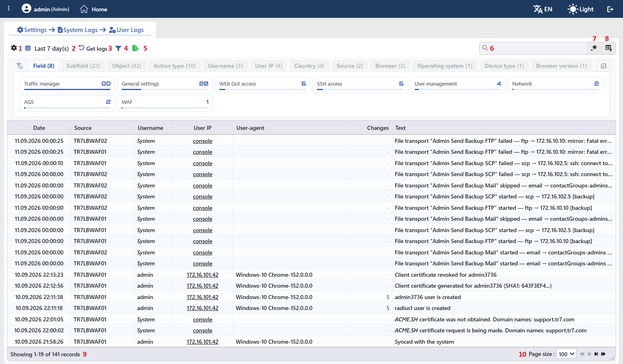Click 172.16.101.42 in 22:13:23 row
The height and width of the screenshot is (364, 623).
pyautogui.click(x=203, y=275)
